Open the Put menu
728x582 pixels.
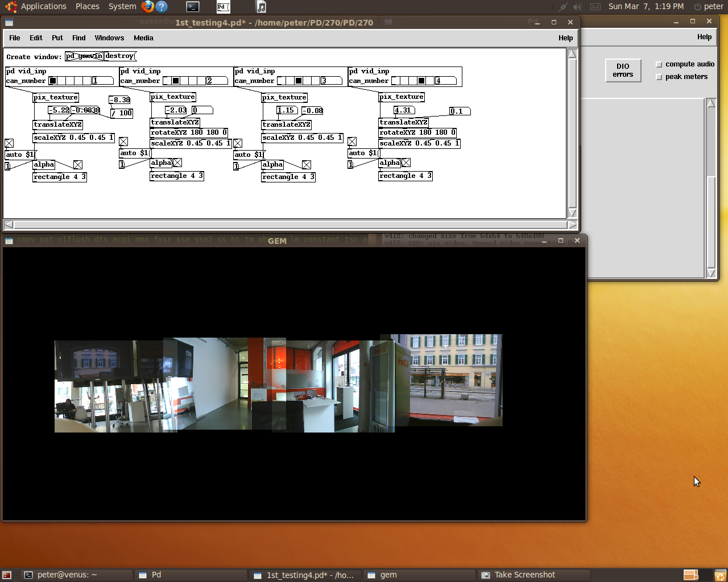click(x=57, y=38)
